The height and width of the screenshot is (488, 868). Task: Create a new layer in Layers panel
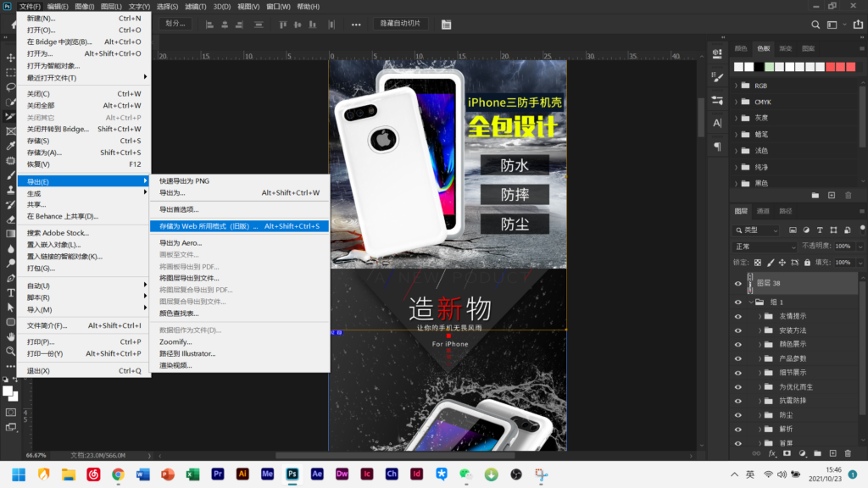832,454
